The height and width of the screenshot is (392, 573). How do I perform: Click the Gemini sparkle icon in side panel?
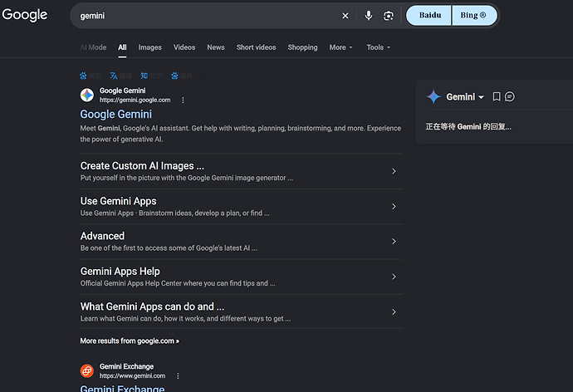pyautogui.click(x=433, y=97)
